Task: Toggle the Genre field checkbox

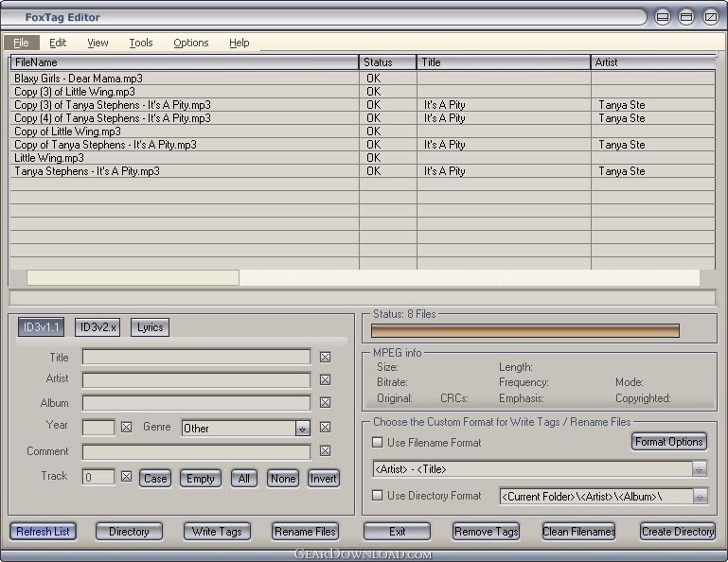Action: click(x=325, y=427)
